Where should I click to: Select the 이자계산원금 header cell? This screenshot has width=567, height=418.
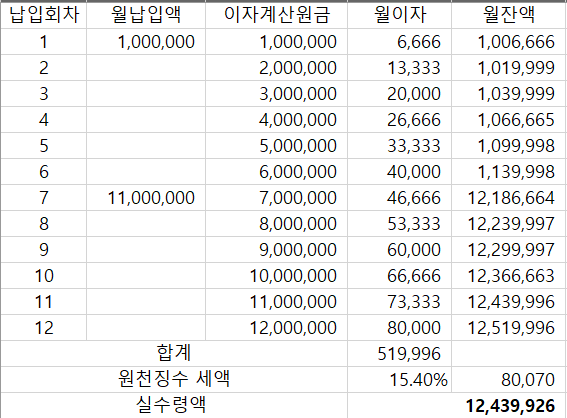[x=277, y=15]
